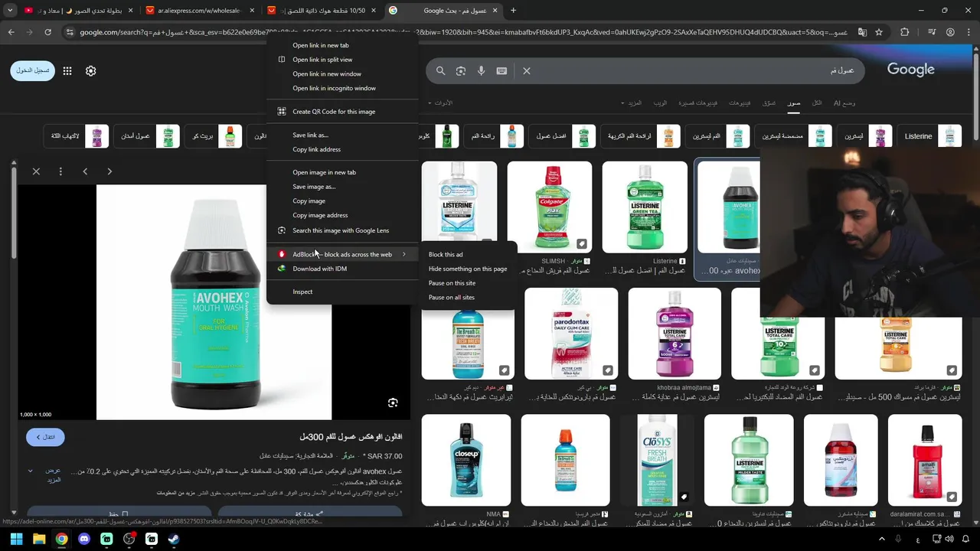Select the رائحة الفم filter chip
The height and width of the screenshot is (551, 980).
[494, 136]
